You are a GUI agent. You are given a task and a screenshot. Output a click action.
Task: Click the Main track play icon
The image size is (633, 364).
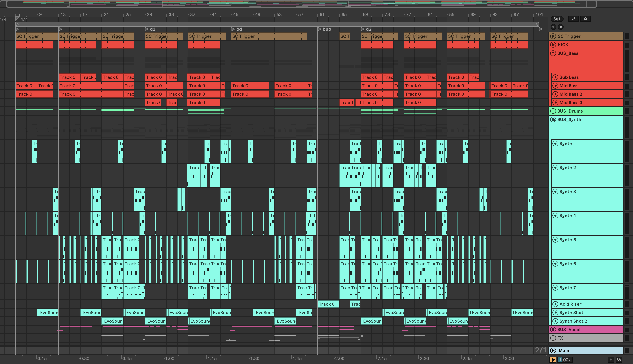click(553, 350)
